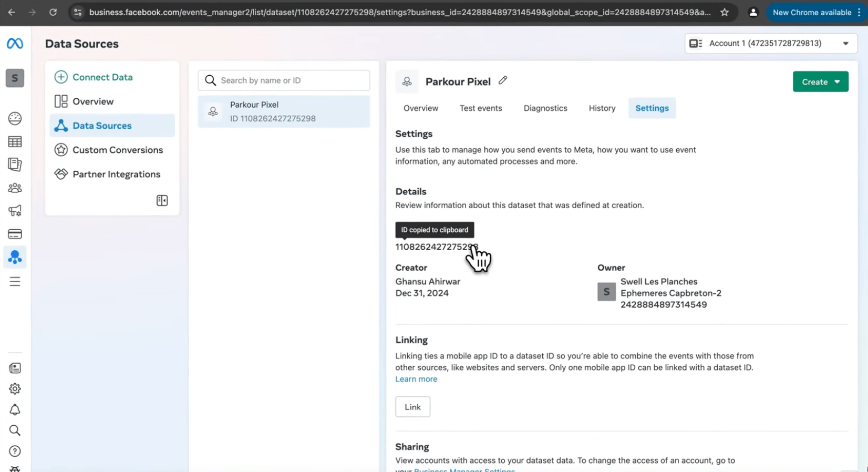
Task: Open the business account S avatar
Action: pyautogui.click(x=15, y=78)
